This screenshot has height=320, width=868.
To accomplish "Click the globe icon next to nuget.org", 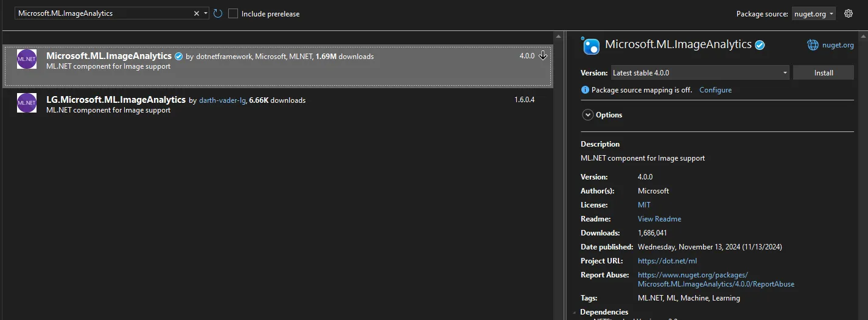I will (x=813, y=45).
